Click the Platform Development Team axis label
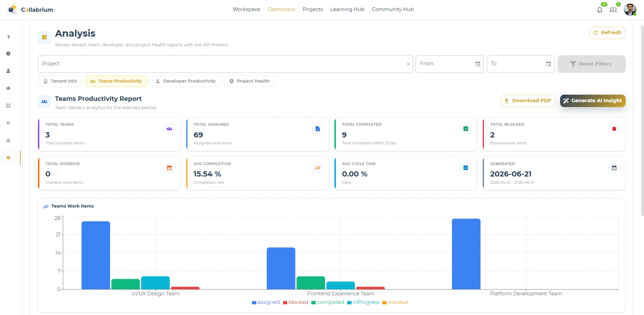Screen dimensions: 644x315 [526, 294]
